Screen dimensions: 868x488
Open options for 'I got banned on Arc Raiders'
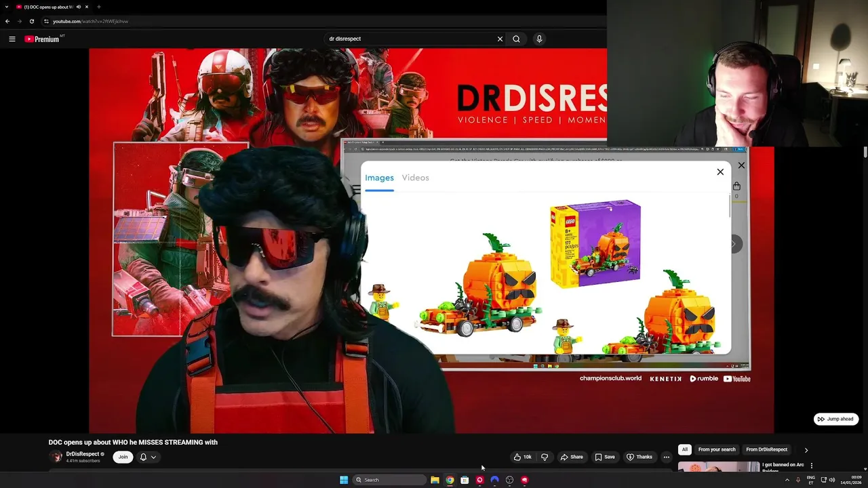(x=811, y=466)
